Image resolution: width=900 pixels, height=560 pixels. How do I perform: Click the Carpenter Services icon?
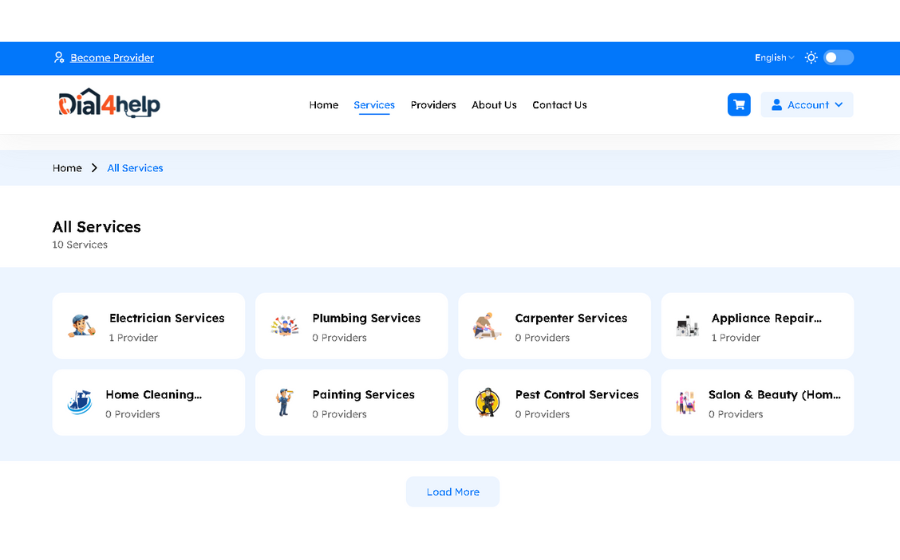click(x=487, y=326)
